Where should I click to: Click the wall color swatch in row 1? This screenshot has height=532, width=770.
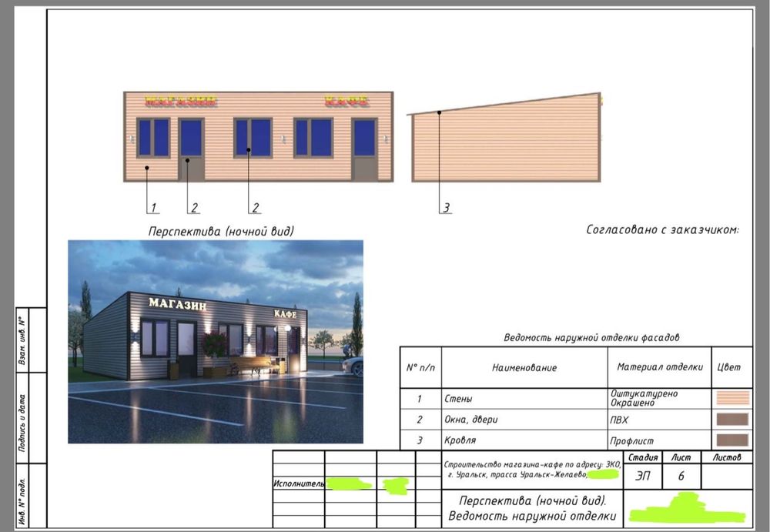733,398
